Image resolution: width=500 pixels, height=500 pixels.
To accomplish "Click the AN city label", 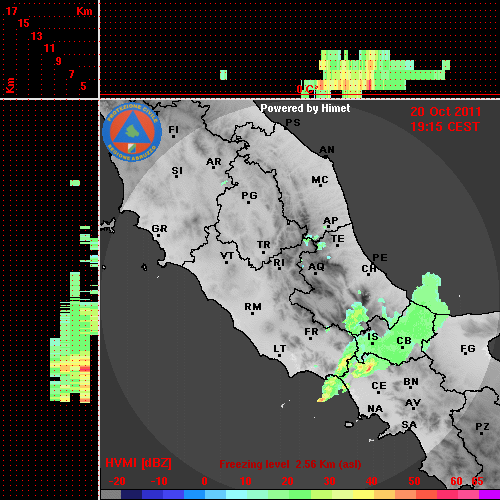I will [x=327, y=150].
